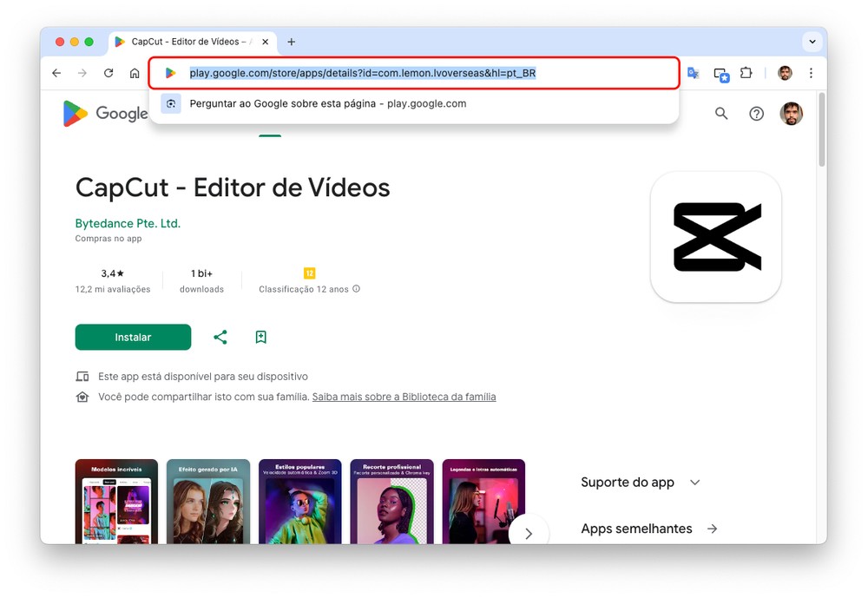Open the Google Play account avatar
The height and width of the screenshot is (598, 868).
[792, 114]
